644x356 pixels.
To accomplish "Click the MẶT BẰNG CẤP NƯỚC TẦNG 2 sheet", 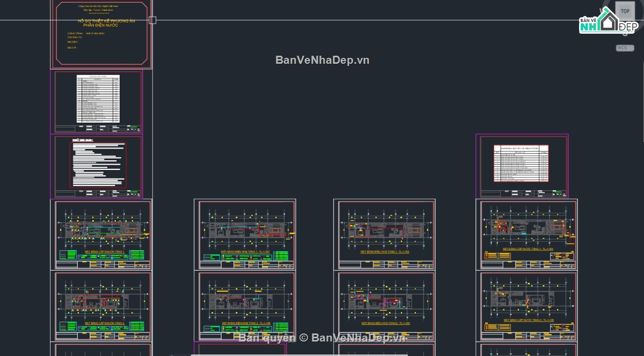I will tap(526, 306).
